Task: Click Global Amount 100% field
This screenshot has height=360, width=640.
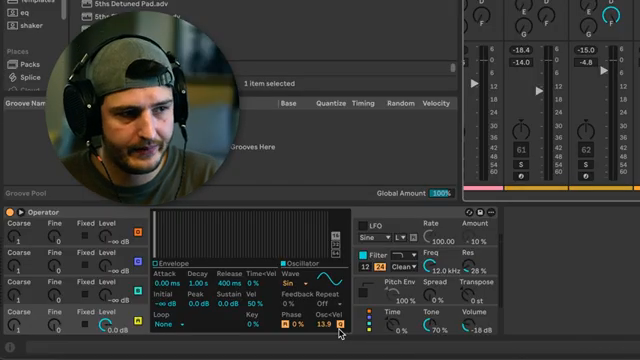Action: [441, 193]
